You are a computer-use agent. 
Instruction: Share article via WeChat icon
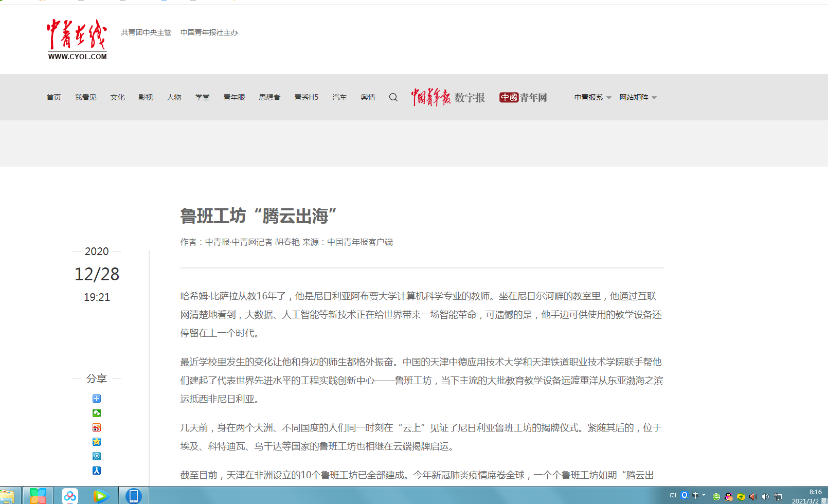coord(97,413)
